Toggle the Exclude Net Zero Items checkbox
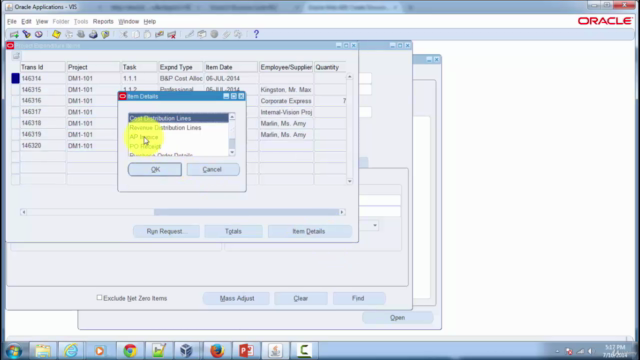This screenshot has height=360, width=640. click(x=99, y=298)
